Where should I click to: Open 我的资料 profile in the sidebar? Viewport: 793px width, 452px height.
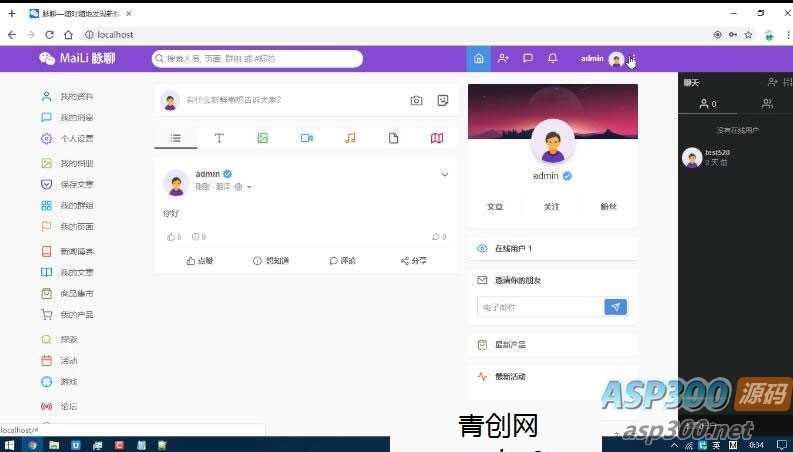coord(67,96)
